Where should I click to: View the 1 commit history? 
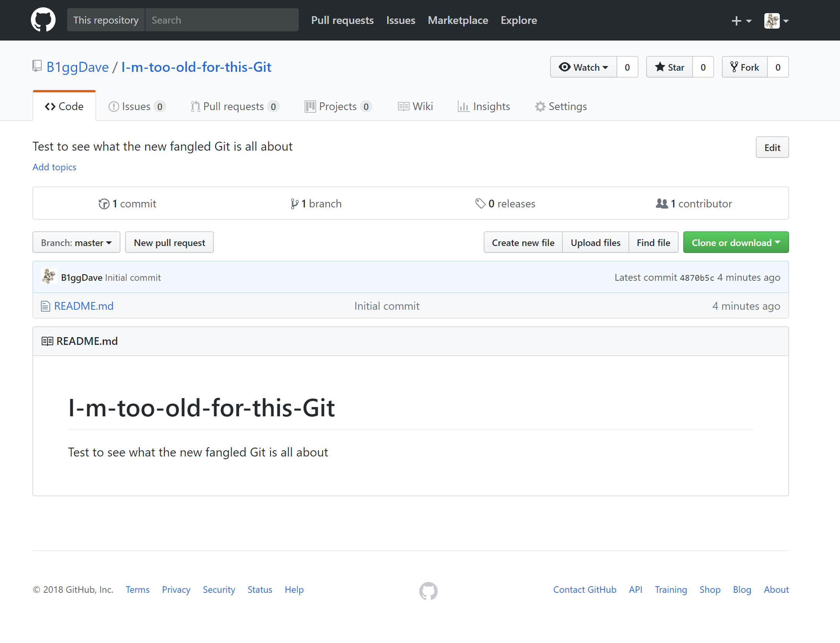[127, 204]
